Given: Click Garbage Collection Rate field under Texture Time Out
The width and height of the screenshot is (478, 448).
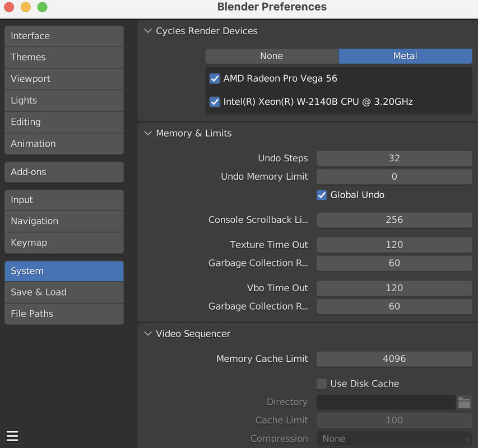Looking at the screenshot, I should (x=394, y=263).
